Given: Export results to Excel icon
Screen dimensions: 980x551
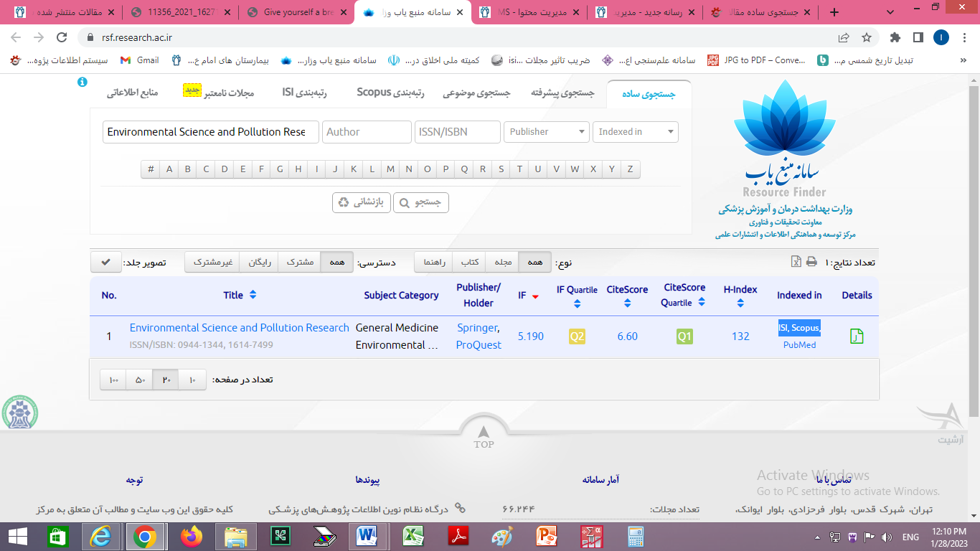Looking at the screenshot, I should [x=796, y=262].
